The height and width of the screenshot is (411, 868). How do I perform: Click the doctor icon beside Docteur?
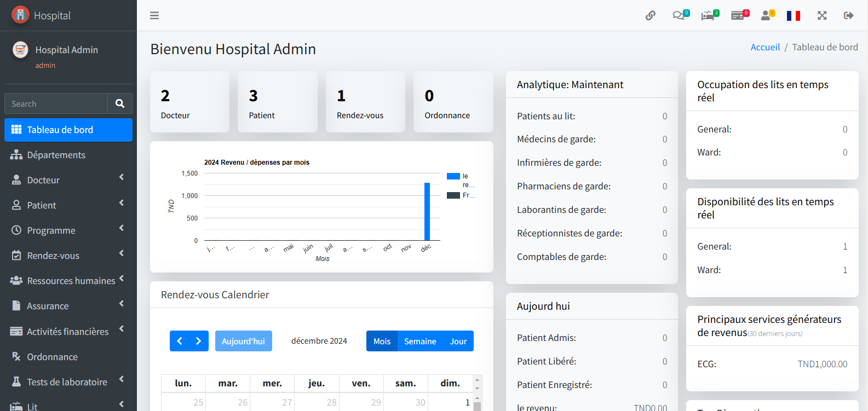(x=16, y=180)
